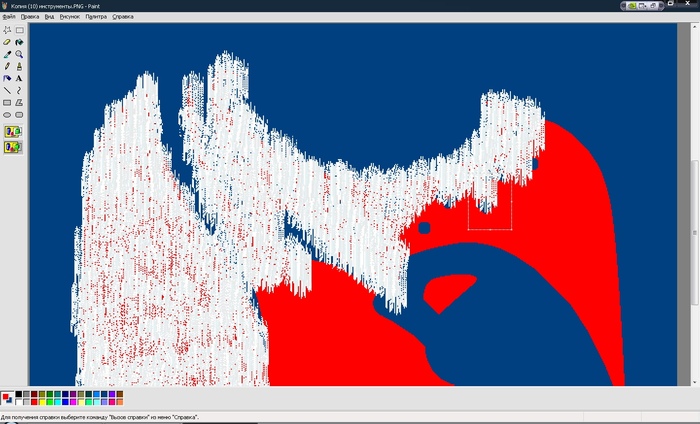Open the Правка menu
The height and width of the screenshot is (424, 700).
tap(30, 17)
